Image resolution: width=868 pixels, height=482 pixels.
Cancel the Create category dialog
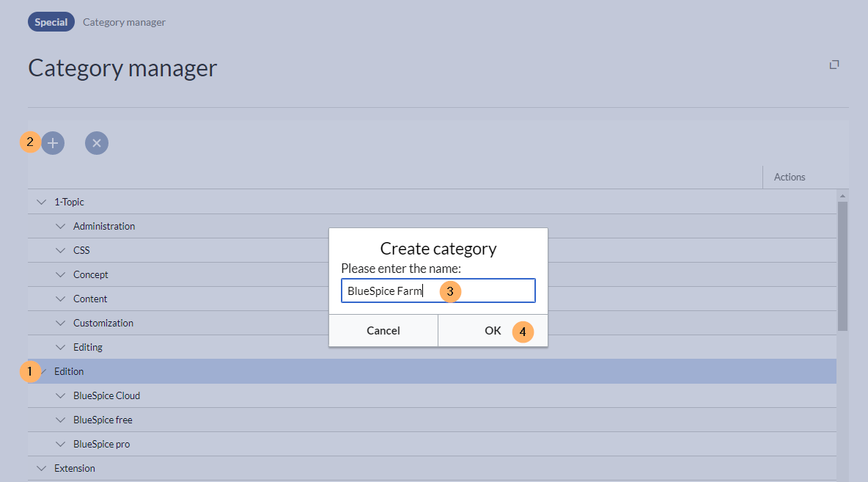coord(383,331)
